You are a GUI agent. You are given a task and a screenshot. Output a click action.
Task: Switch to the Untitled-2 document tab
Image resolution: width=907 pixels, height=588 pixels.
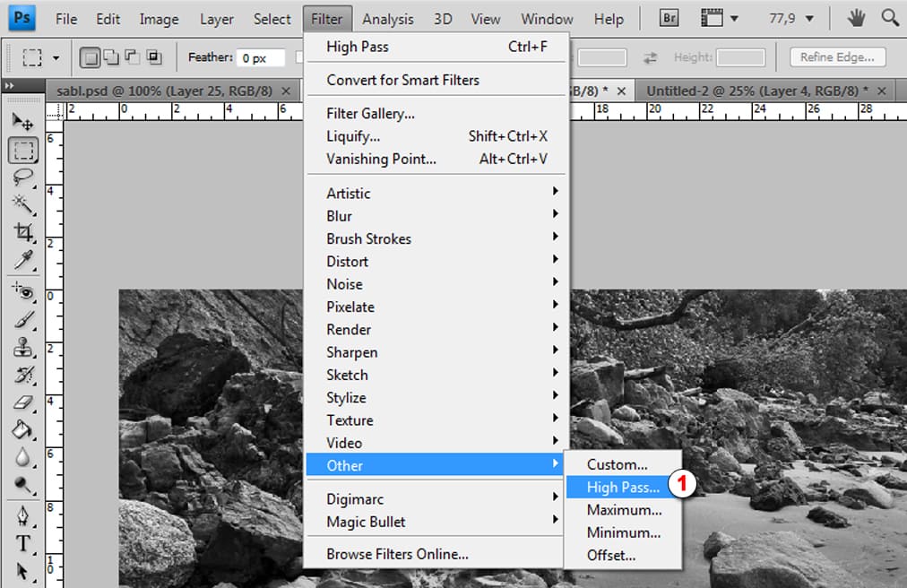(x=756, y=91)
